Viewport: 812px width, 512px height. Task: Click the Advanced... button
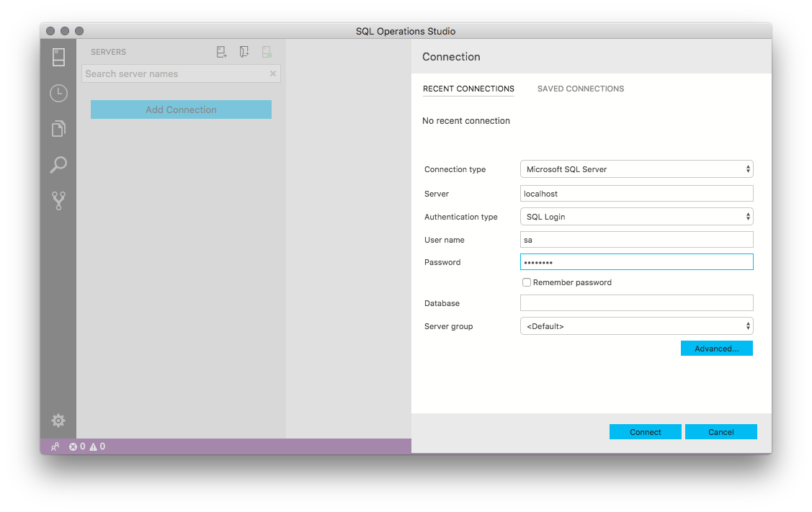pos(717,349)
